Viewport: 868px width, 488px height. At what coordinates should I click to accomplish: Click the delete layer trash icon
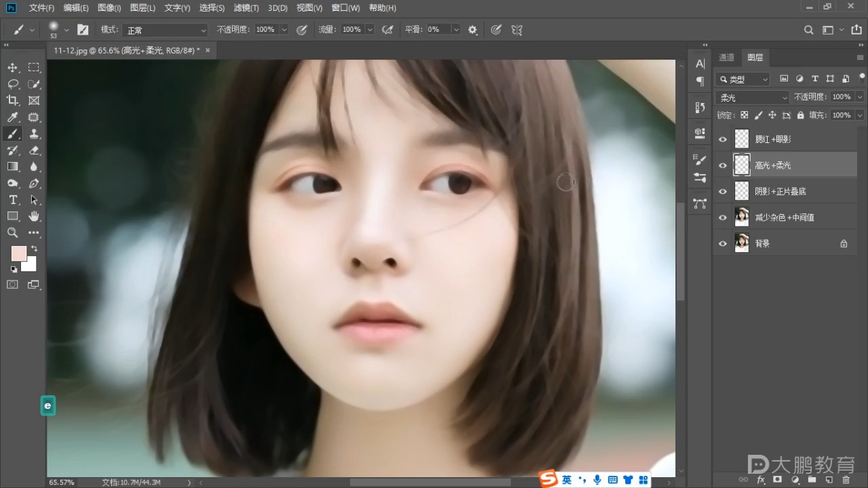[846, 480]
